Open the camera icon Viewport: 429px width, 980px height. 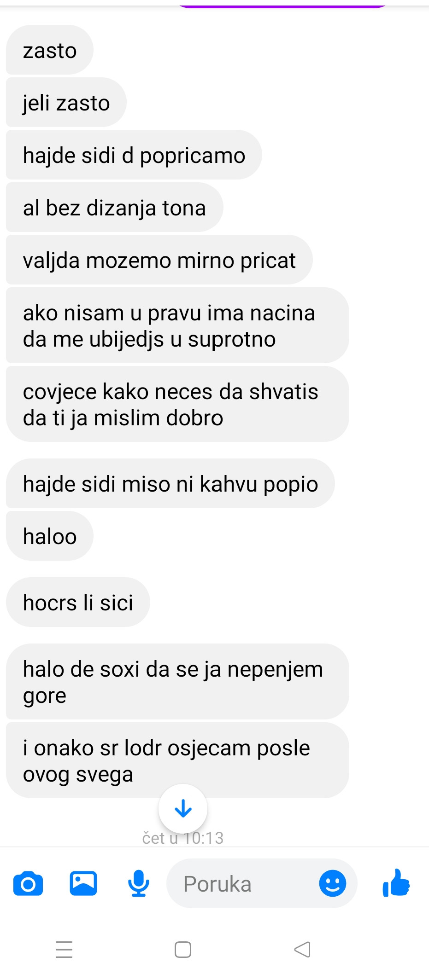28,883
